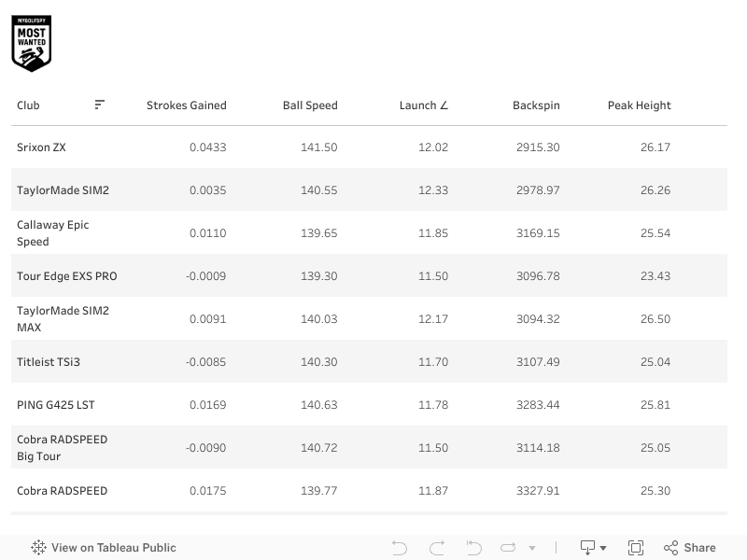Image resolution: width=747 pixels, height=560 pixels.
Task: Click the Refresh data icon
Action: [x=508, y=548]
